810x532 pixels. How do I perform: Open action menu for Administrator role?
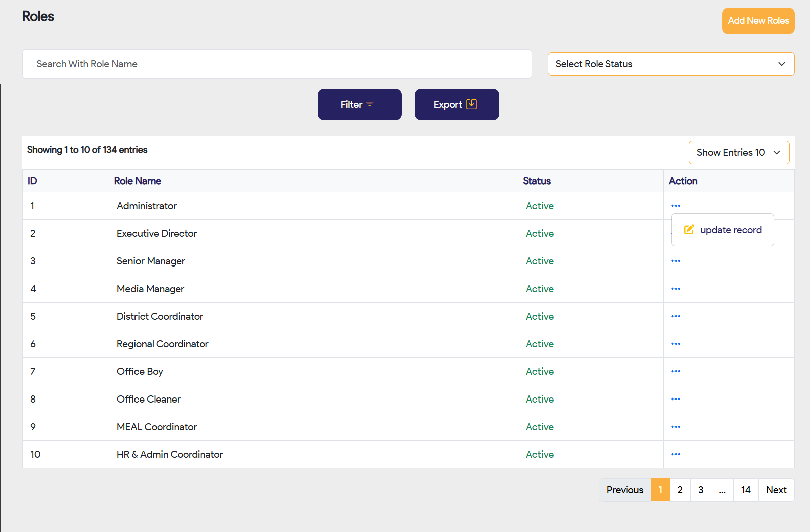[676, 206]
